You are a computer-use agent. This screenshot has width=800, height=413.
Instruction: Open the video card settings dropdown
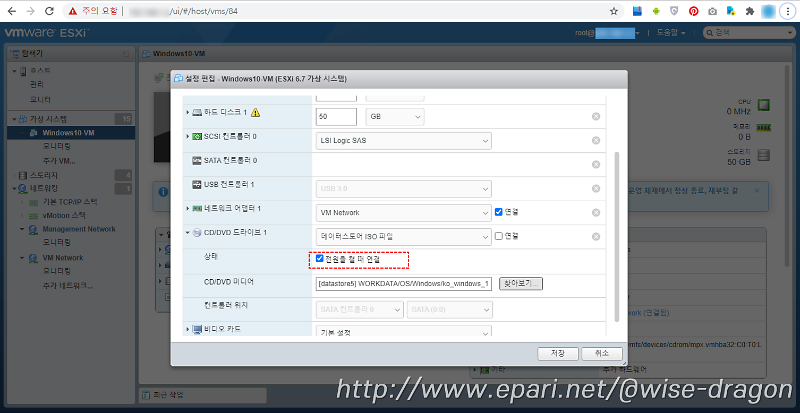click(404, 332)
